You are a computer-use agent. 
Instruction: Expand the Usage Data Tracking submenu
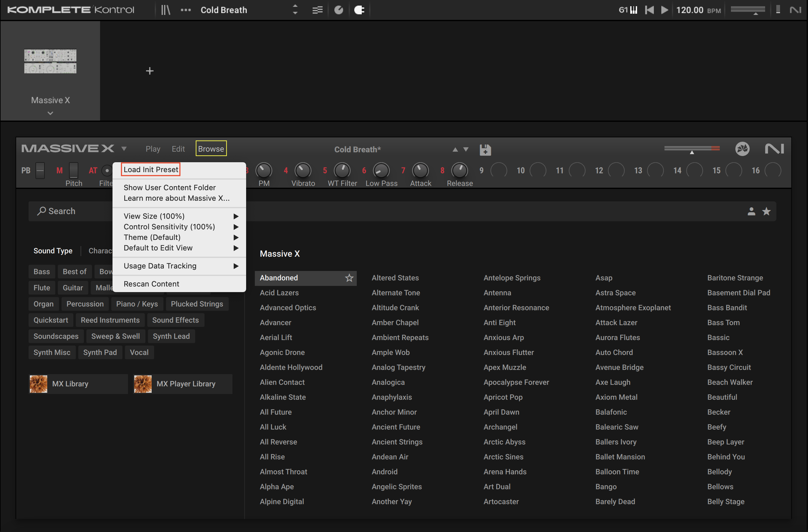click(x=179, y=266)
